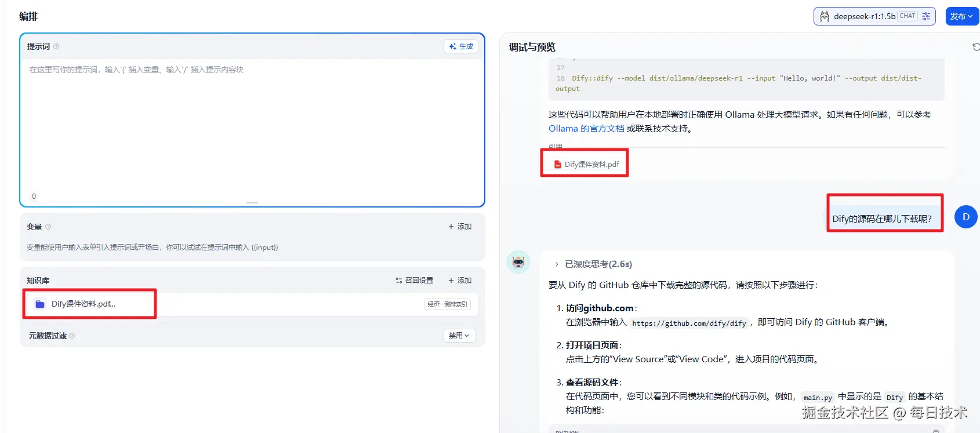Click the variables help icon
This screenshot has height=433, width=980.
[48, 227]
